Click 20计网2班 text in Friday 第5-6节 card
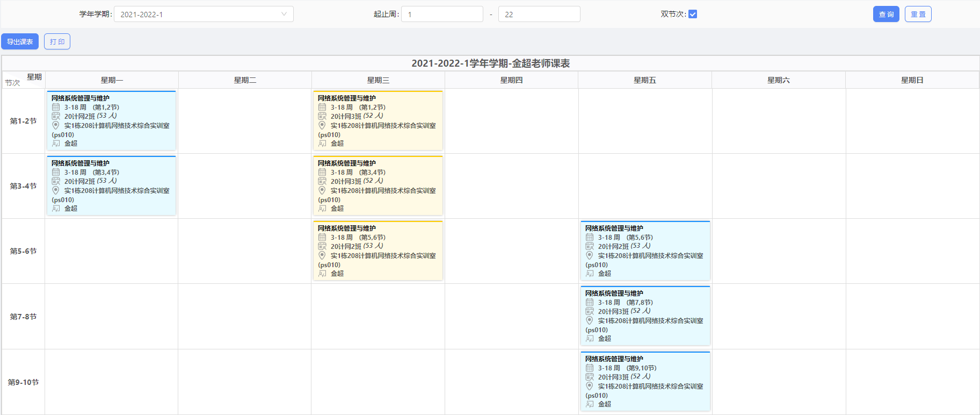Image resolution: width=980 pixels, height=415 pixels. click(x=613, y=246)
